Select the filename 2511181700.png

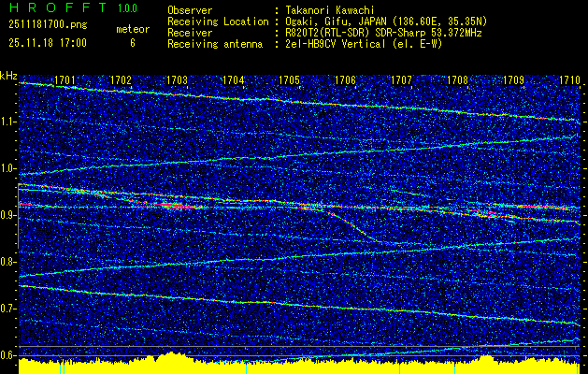48,25
